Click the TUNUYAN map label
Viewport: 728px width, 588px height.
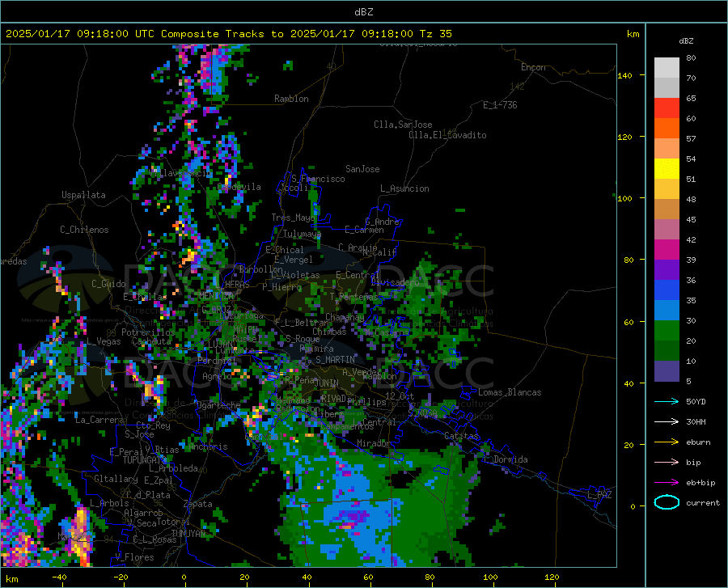pos(188,534)
